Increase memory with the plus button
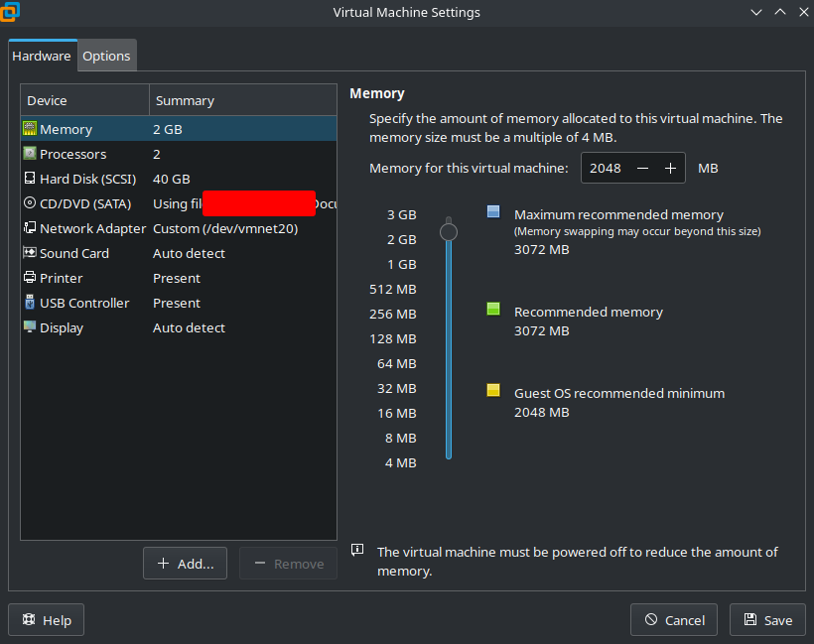This screenshot has height=644, width=814. click(671, 169)
